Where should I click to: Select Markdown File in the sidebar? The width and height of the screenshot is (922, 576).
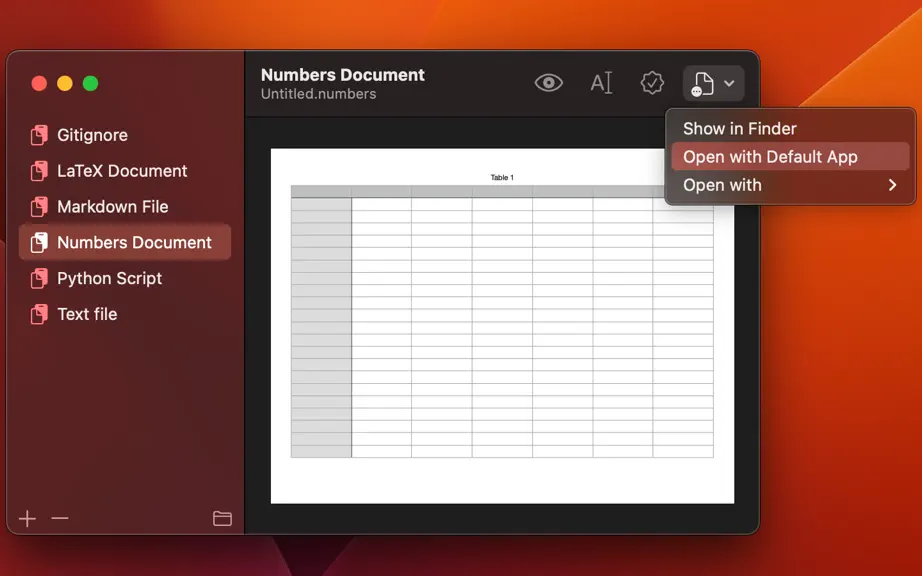[x=125, y=207]
